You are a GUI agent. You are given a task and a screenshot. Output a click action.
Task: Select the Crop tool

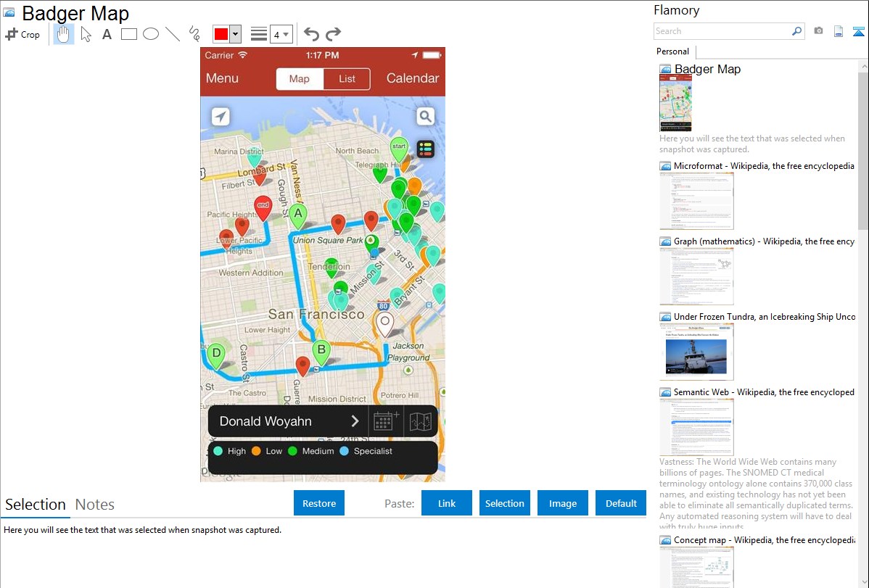coord(22,34)
